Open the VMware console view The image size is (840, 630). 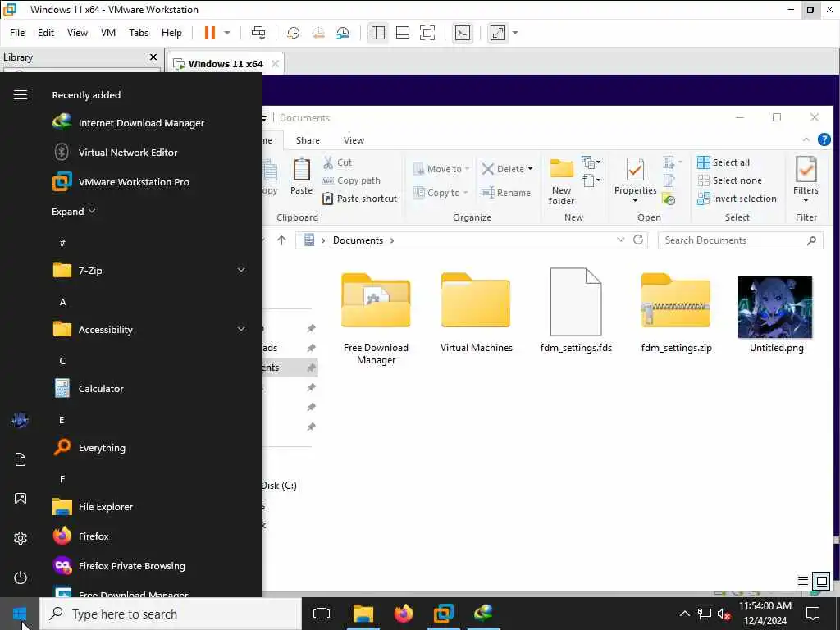[463, 33]
